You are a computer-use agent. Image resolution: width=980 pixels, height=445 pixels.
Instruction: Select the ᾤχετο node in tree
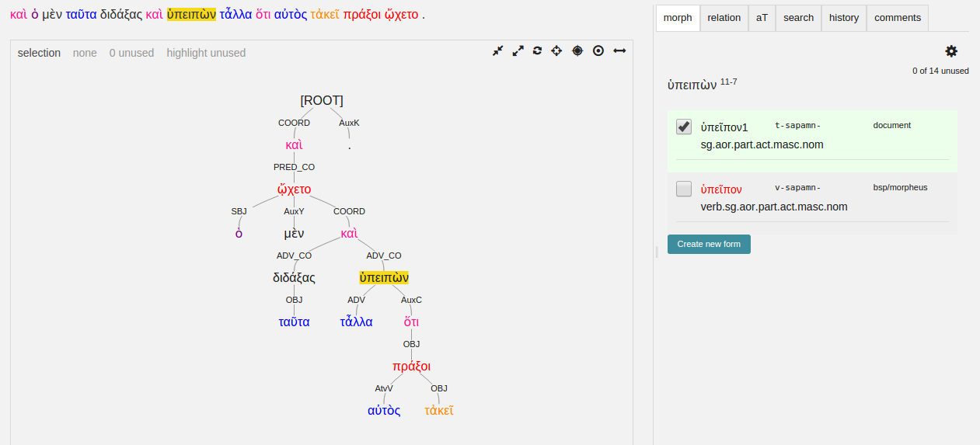tap(294, 189)
